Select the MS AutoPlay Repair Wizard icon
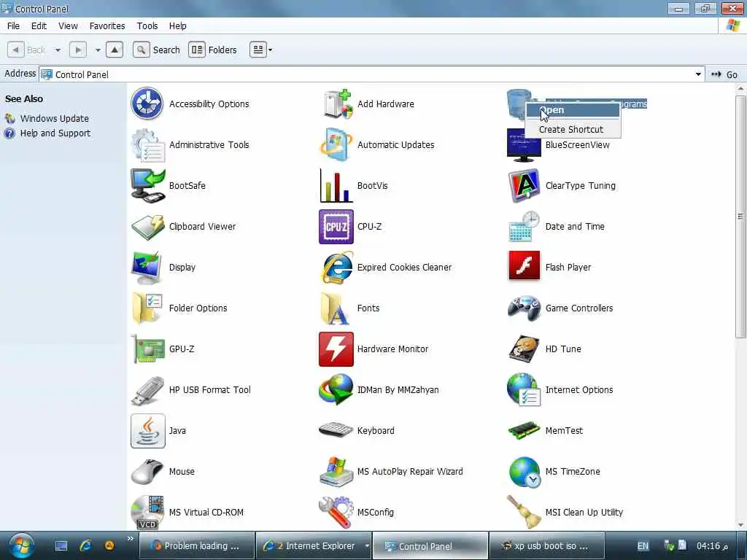The width and height of the screenshot is (747, 560). click(x=336, y=472)
